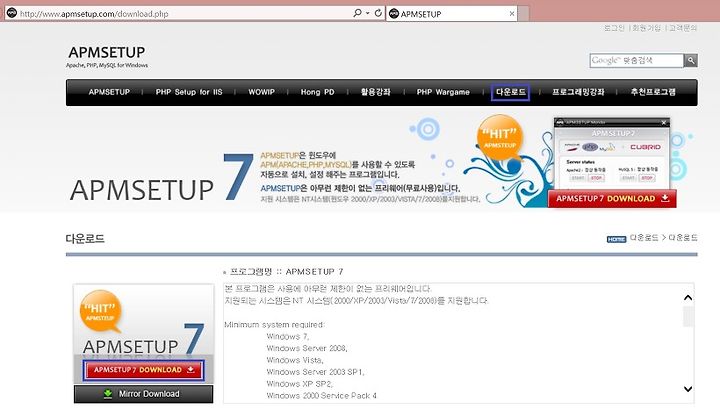This screenshot has height=409, width=720.
Task: Click the 'Minimum system required:' text
Action: point(275,325)
